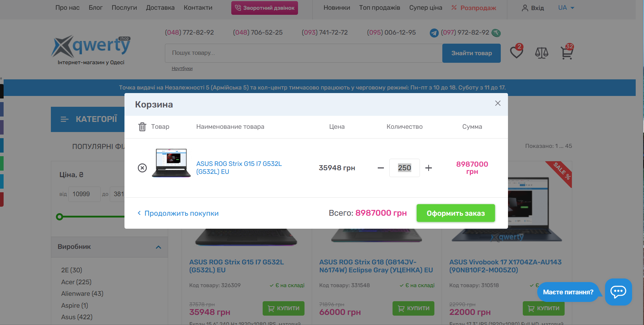
Task: Go to Новинки section
Action: point(337,8)
